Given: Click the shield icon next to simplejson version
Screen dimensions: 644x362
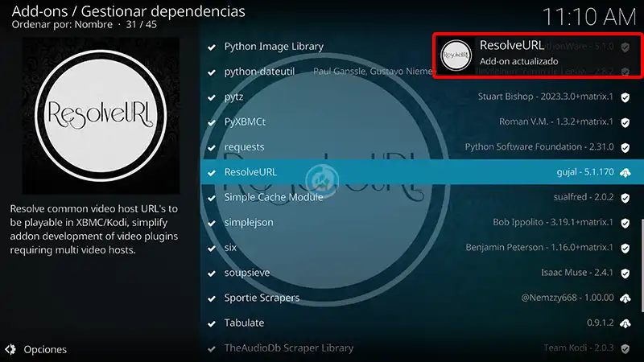Looking at the screenshot, I should (x=625, y=223).
